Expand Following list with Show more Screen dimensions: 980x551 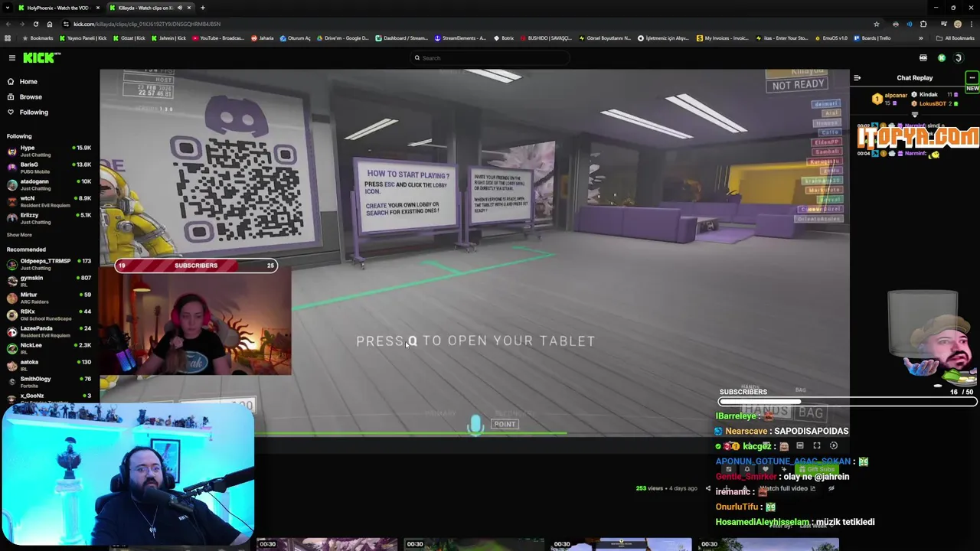(x=19, y=235)
